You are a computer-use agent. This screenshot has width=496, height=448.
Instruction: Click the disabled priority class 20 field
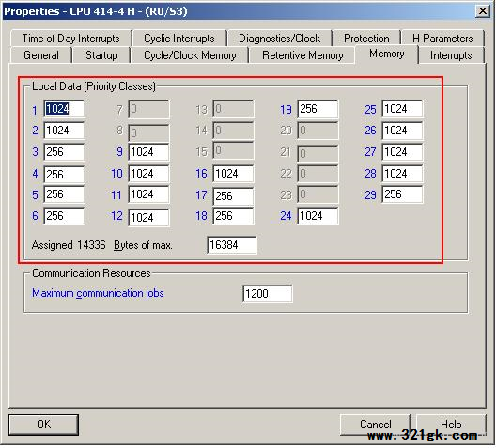(318, 131)
